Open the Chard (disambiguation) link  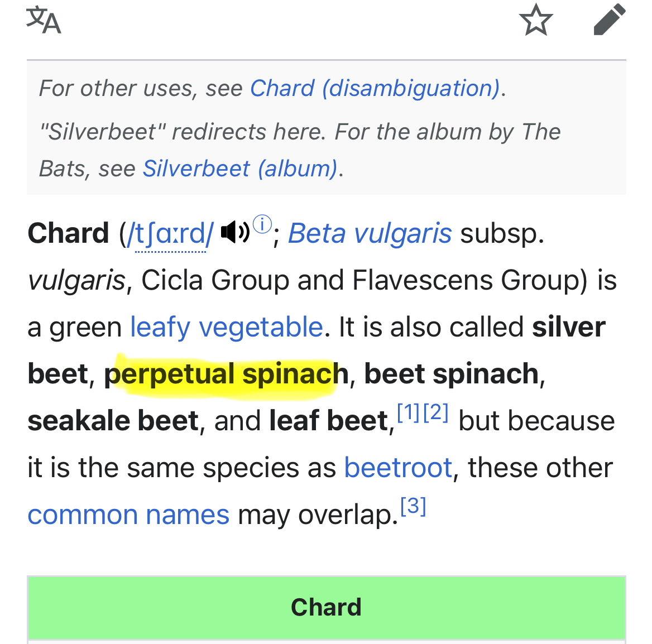pyautogui.click(x=375, y=88)
